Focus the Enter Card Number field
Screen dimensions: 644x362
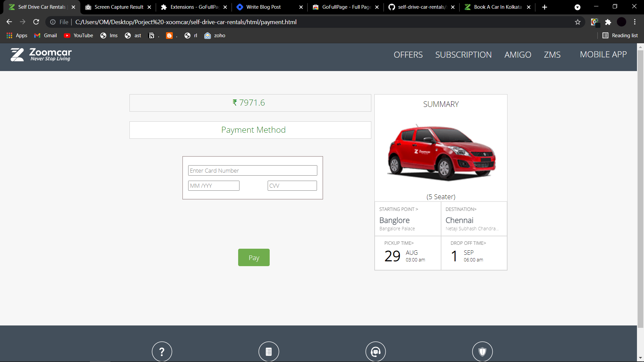(x=252, y=171)
